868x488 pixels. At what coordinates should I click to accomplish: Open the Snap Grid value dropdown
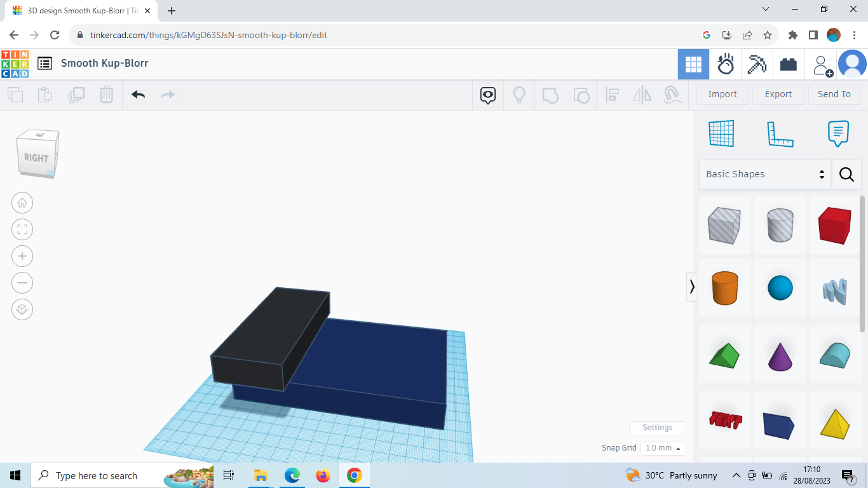[663, 448]
